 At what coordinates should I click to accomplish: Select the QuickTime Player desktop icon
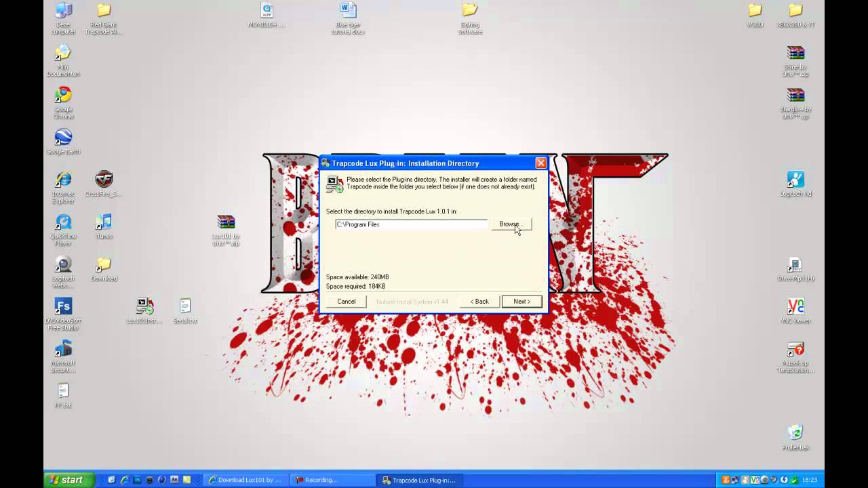pos(63,230)
